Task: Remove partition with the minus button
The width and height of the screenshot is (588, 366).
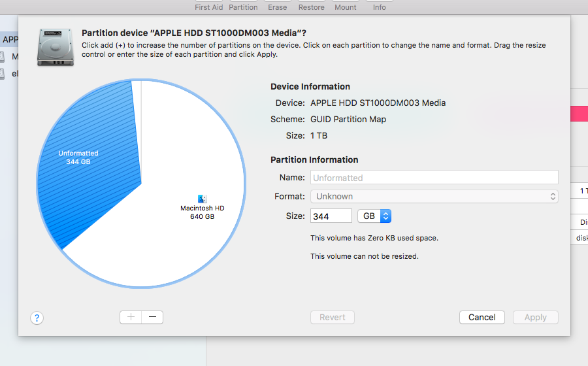Action: coord(152,317)
